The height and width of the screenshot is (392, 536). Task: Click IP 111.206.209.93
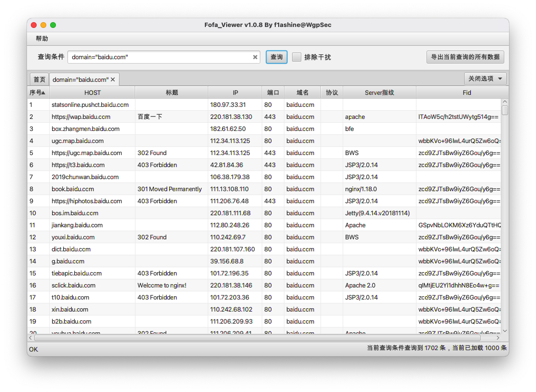point(231,321)
